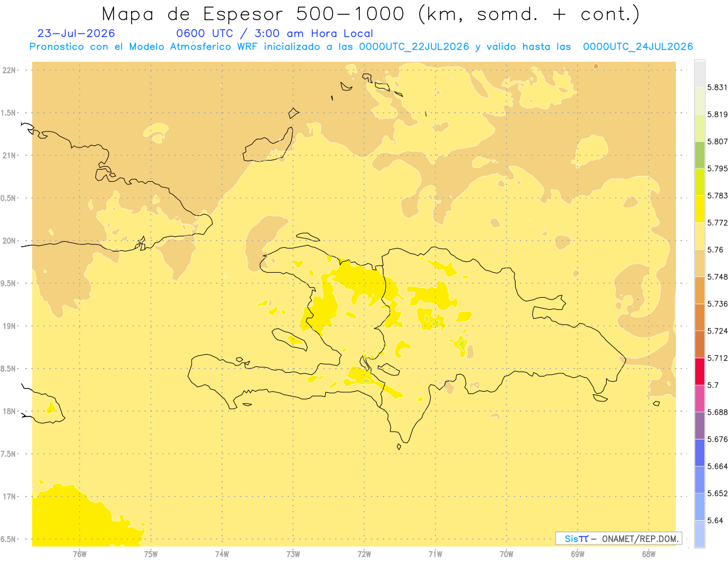This screenshot has height=562, width=728.
Task: Click the legend value '5.724'
Action: point(716,331)
